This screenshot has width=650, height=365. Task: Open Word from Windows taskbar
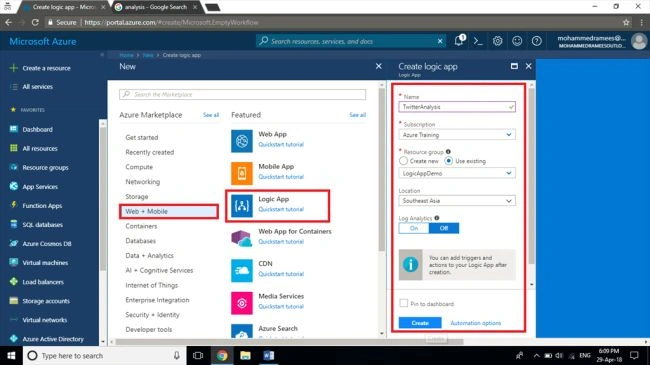click(269, 355)
